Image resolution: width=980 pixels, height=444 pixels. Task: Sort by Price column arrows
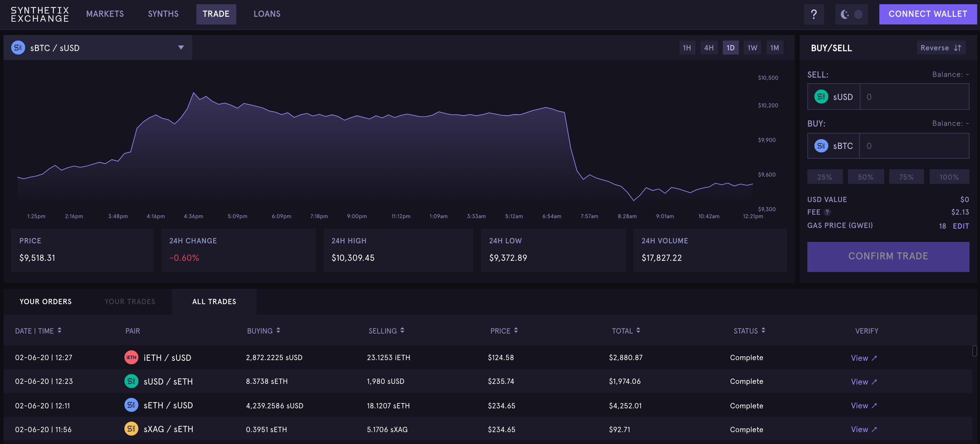[x=516, y=330]
